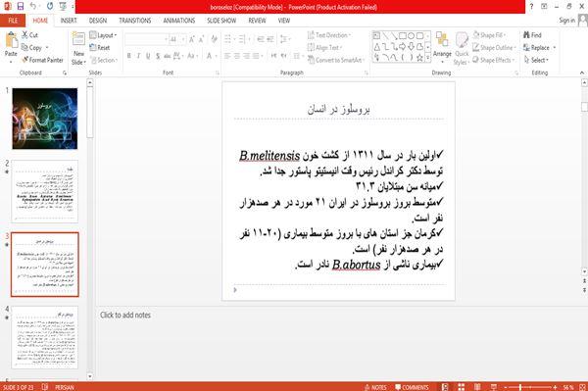Toggle Normal view in the status bar
Image resolution: width=588 pixels, height=391 pixels.
click(x=445, y=387)
